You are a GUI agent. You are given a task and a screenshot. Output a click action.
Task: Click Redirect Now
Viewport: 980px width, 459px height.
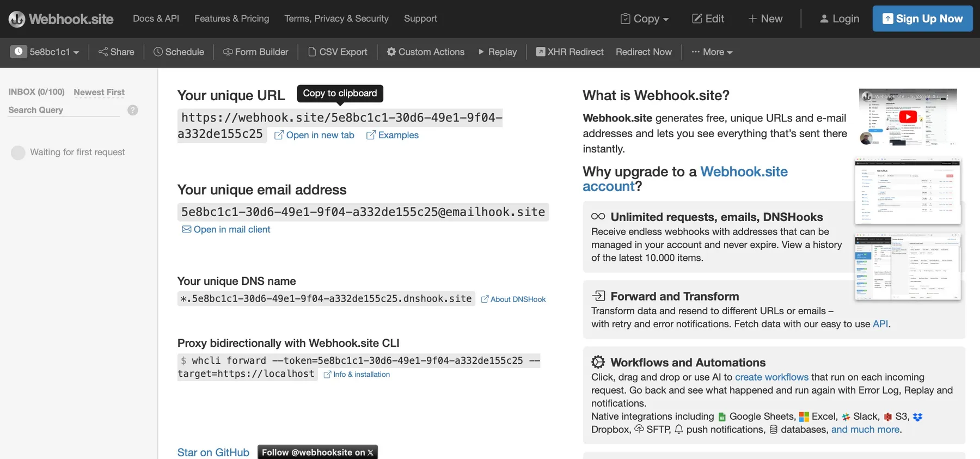click(644, 52)
